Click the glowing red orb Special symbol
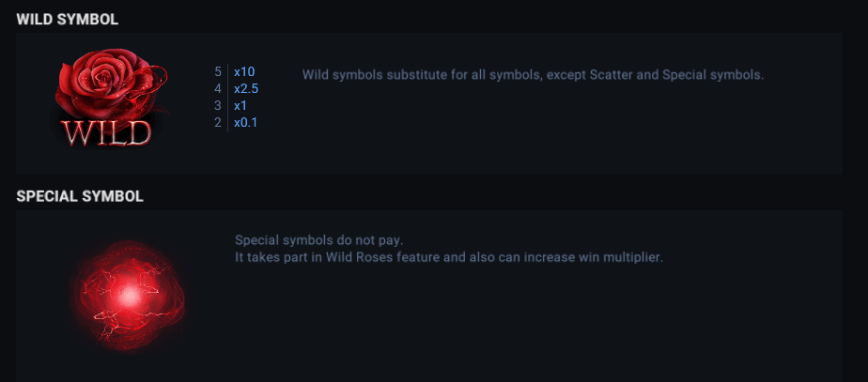Image resolution: width=868 pixels, height=382 pixels. (x=128, y=296)
